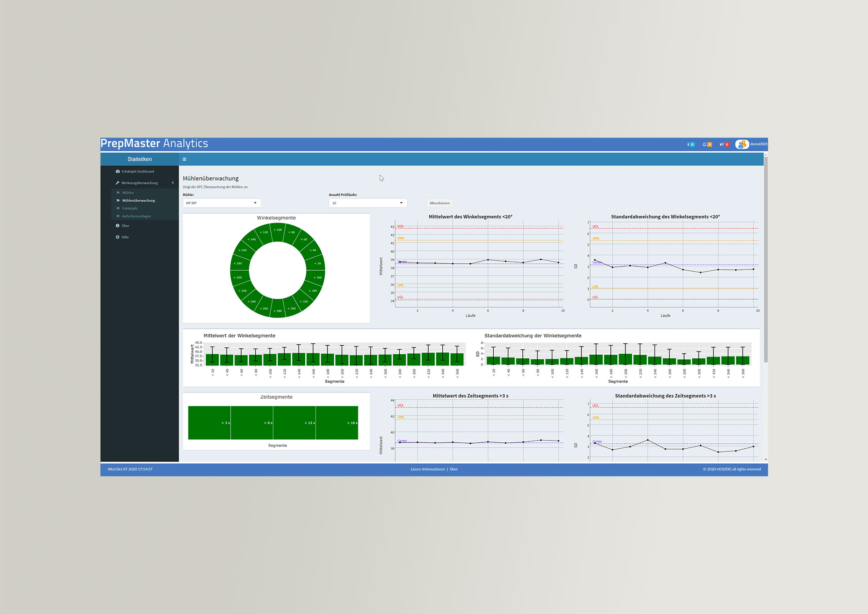The height and width of the screenshot is (614, 868).
Task: Click the Mühlenüberwachung page heading
Action: click(x=211, y=178)
